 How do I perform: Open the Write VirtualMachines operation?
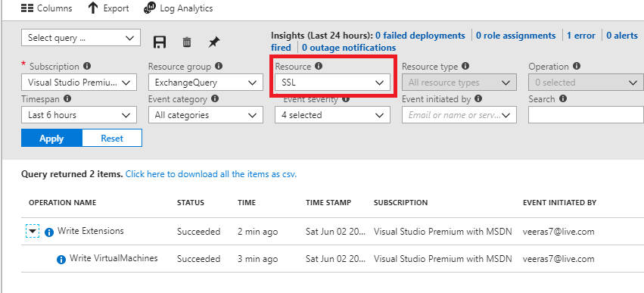(114, 258)
